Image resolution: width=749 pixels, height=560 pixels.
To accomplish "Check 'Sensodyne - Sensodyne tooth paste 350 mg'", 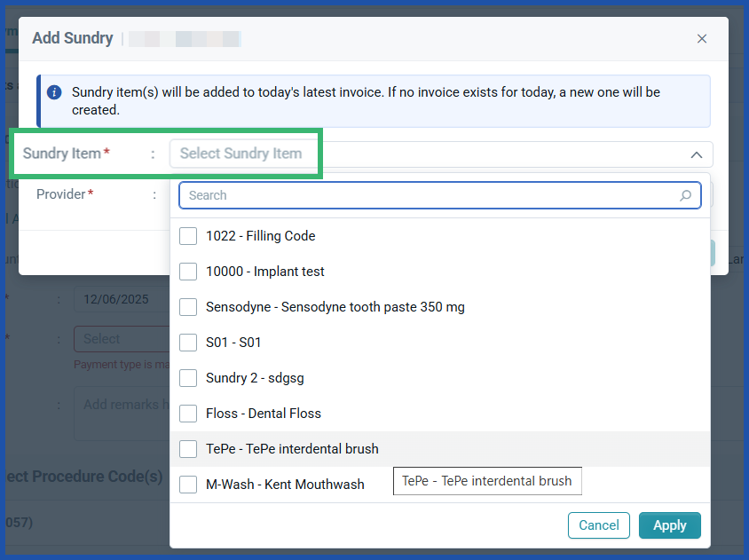I will 187,306.
